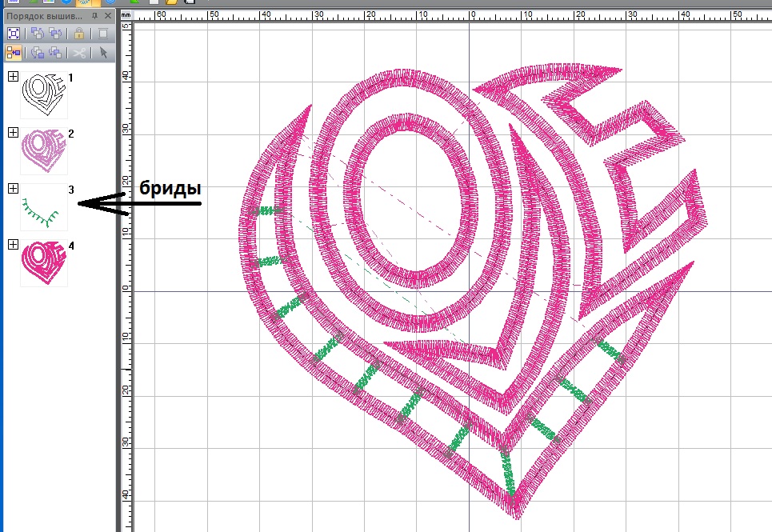Click the move-backward order icon left of scissors
Screen dimensions: 772x532
tap(56, 52)
